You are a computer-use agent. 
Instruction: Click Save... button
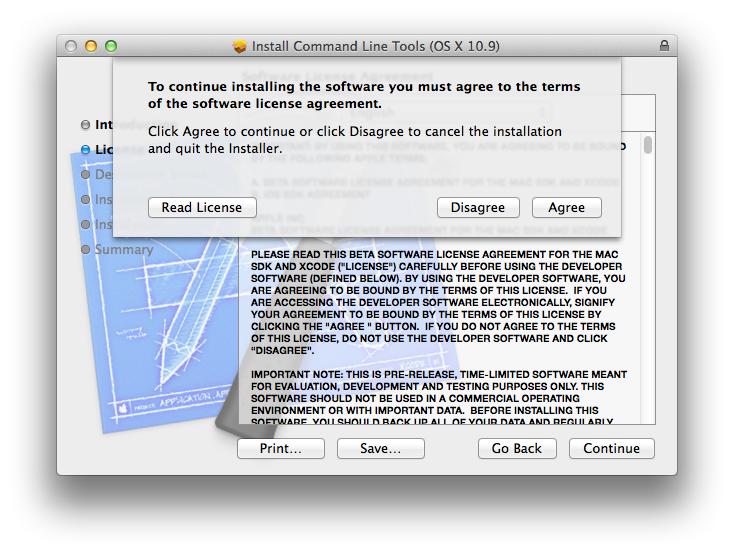tap(381, 448)
